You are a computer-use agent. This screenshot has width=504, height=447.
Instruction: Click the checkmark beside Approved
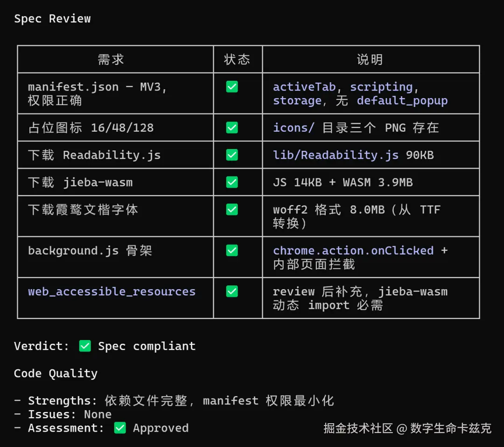click(120, 428)
